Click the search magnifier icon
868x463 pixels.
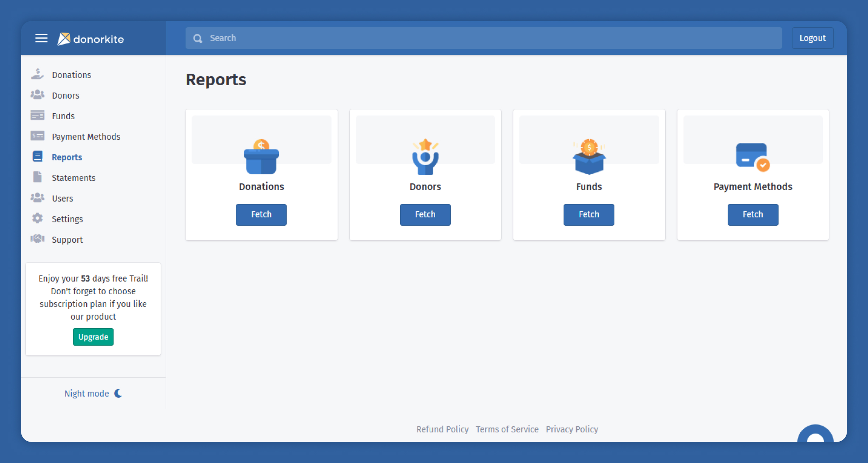[198, 38]
